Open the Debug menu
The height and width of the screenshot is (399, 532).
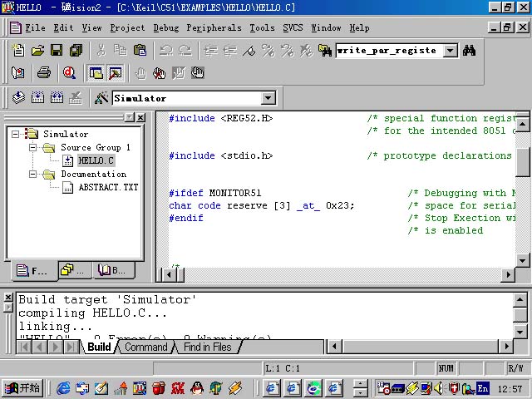coord(166,27)
